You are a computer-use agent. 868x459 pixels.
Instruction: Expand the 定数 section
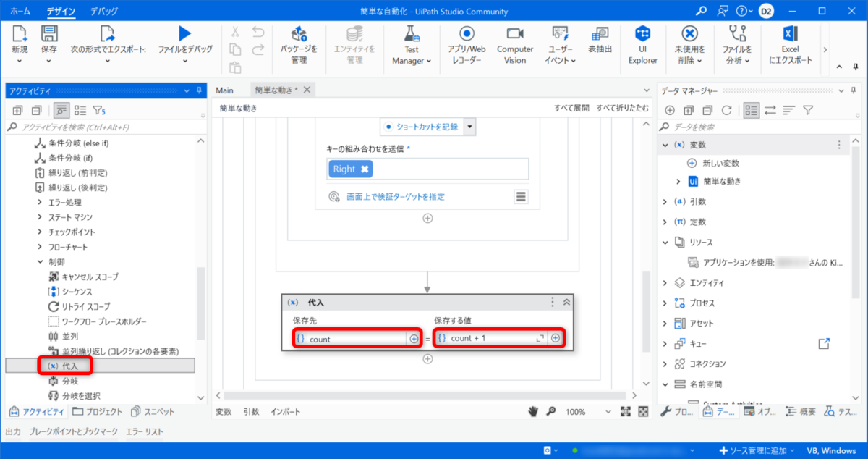665,222
